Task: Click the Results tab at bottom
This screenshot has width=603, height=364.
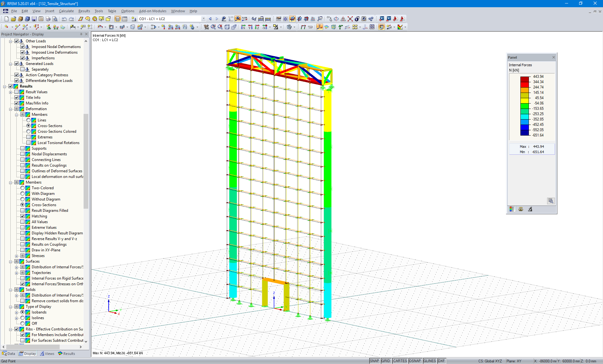Action: click(x=68, y=353)
